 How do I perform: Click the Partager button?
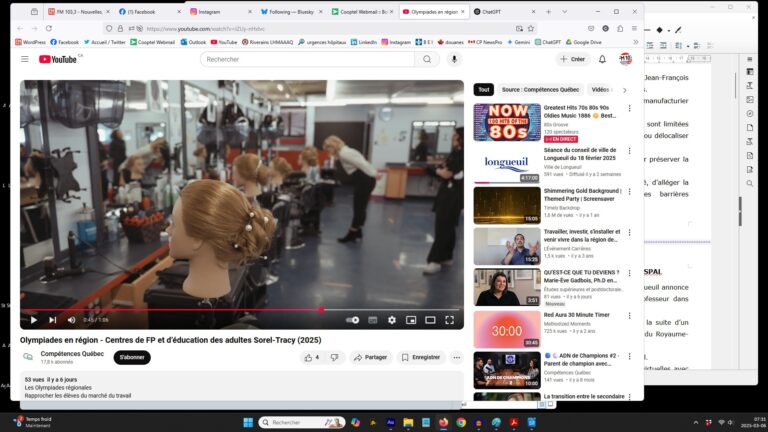pos(369,357)
